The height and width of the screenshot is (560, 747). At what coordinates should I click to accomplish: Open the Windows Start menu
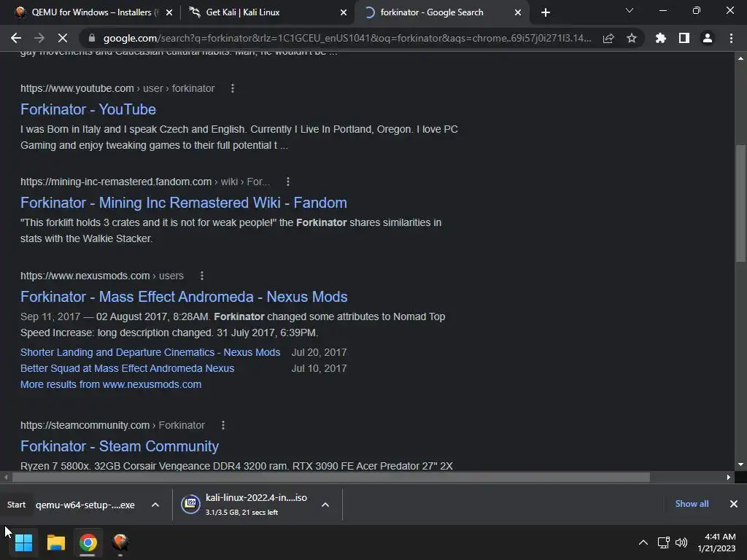(x=23, y=542)
